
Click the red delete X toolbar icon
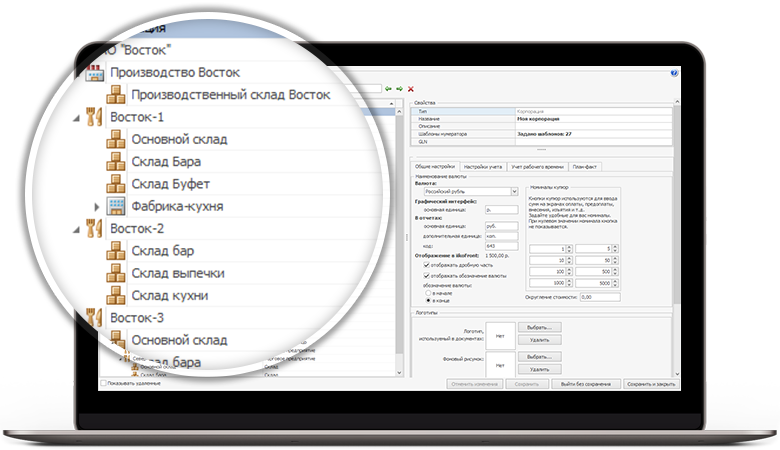tap(410, 89)
